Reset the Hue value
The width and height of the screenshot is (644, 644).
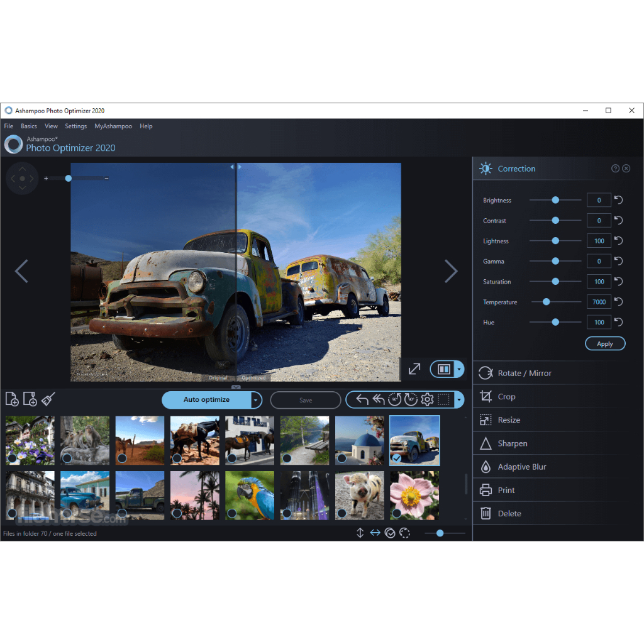pyautogui.click(x=619, y=322)
